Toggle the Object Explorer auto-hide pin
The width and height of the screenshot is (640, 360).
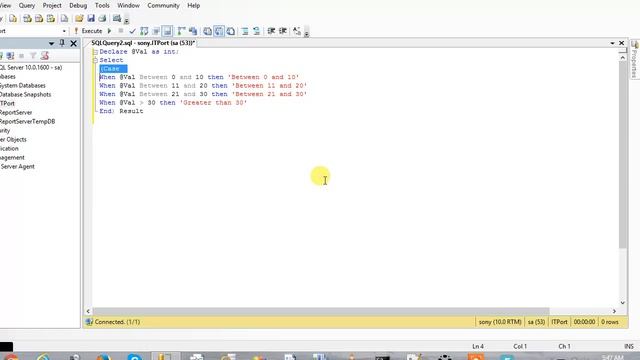click(62, 43)
